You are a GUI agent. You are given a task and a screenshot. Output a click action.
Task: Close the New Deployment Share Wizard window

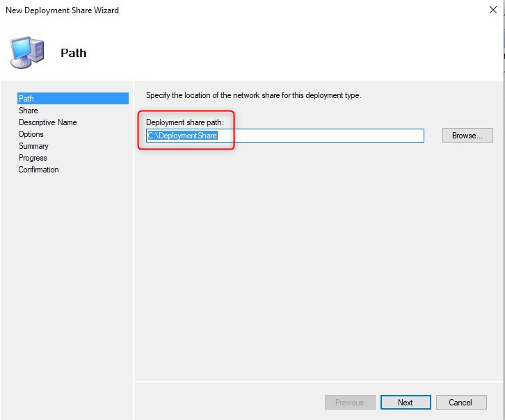(492, 10)
